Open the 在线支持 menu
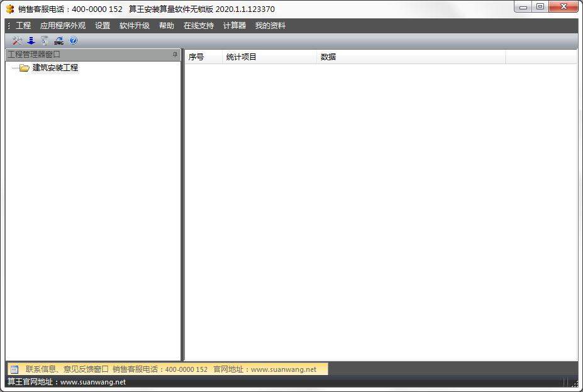The image size is (583, 392). [x=199, y=26]
